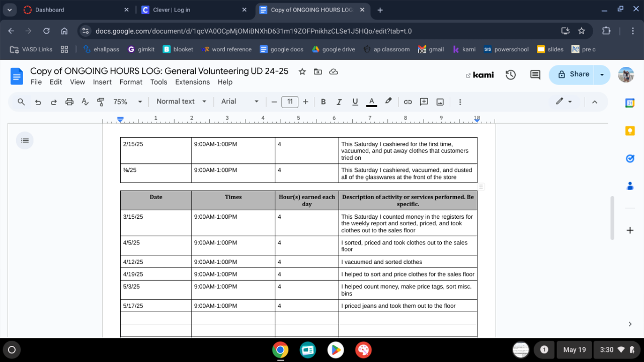This screenshot has width=644, height=362.
Task: Print the document
Action: tap(69, 102)
